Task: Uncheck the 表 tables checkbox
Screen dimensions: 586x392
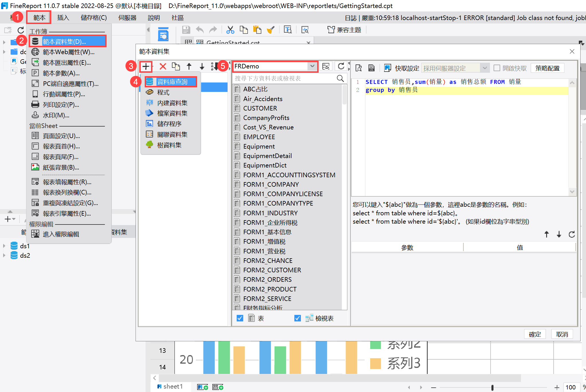Action: click(240, 318)
